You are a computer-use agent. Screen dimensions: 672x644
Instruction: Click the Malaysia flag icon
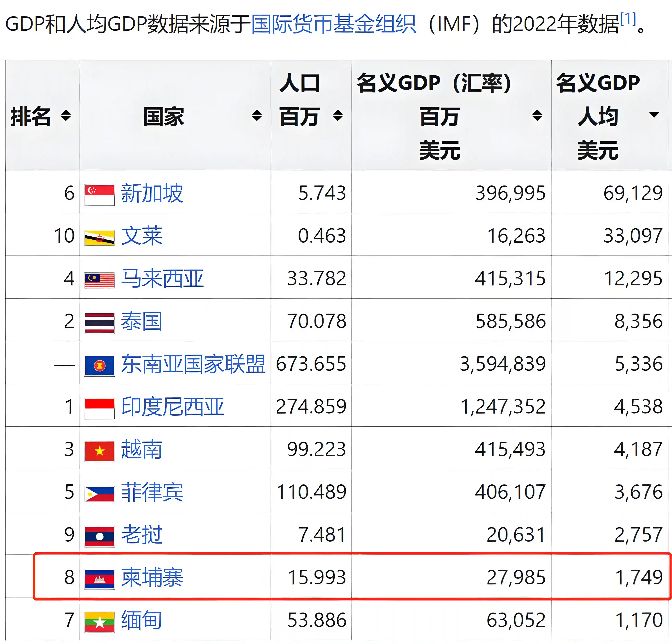tap(99, 280)
